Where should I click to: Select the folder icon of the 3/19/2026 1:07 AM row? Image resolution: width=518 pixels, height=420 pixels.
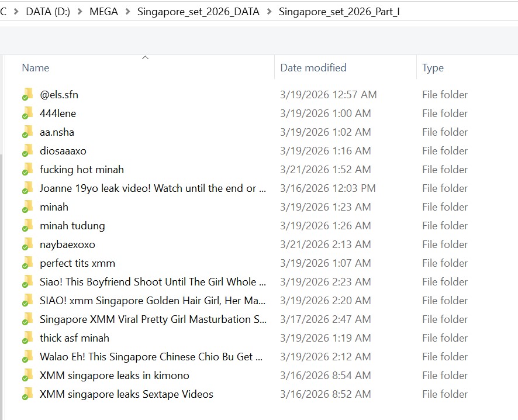coord(27,263)
